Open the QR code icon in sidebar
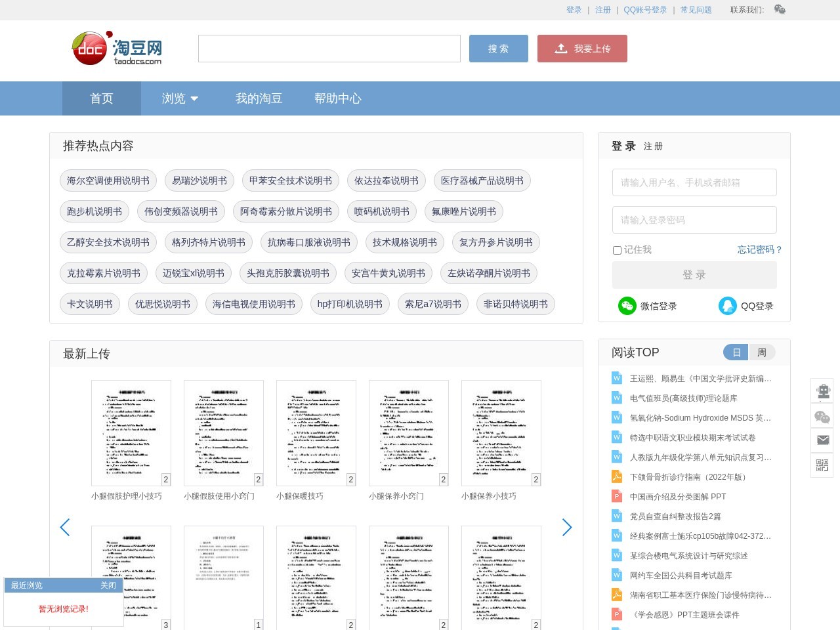Screen dimensions: 840x630 click(822, 465)
